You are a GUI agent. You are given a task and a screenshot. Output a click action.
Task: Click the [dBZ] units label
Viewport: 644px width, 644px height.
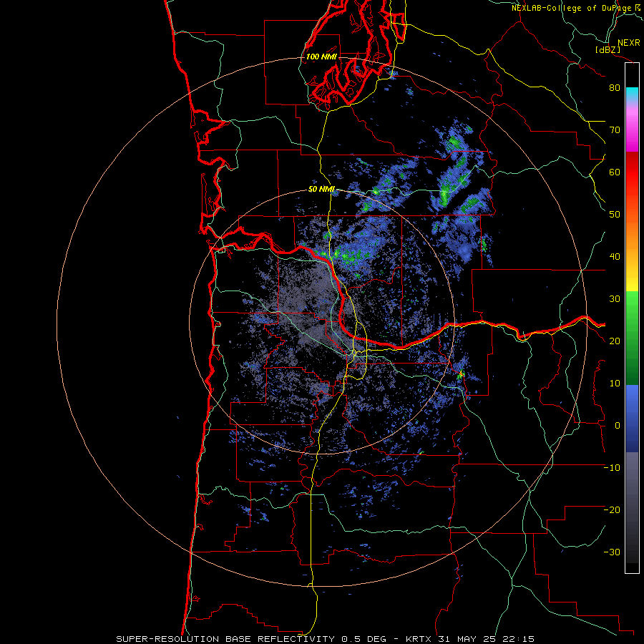[608, 50]
